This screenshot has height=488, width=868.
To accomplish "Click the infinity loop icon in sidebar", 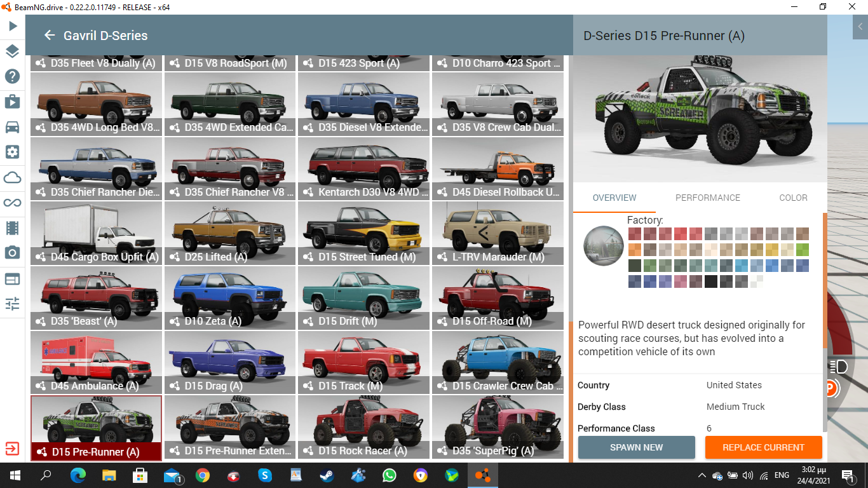I will tap(13, 203).
